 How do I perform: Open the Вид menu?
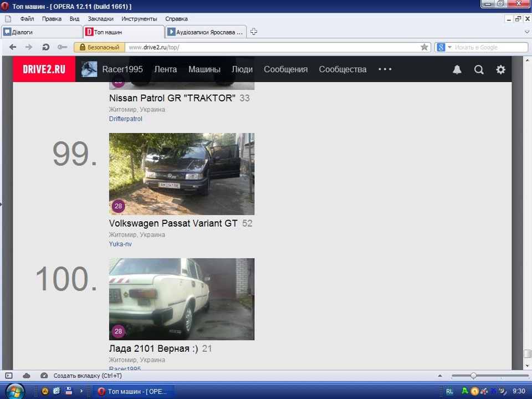pos(74,19)
